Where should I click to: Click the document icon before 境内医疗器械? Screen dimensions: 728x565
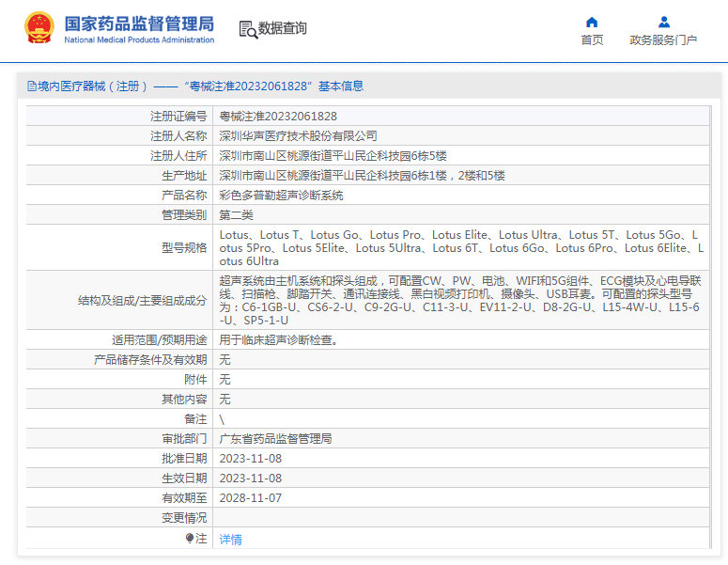(x=32, y=86)
